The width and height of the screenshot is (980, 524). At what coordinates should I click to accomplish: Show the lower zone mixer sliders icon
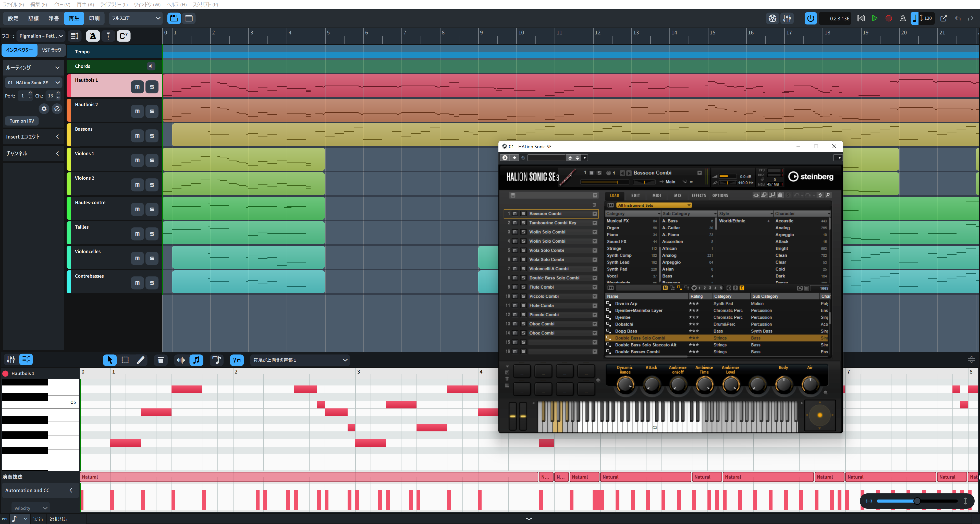point(11,359)
